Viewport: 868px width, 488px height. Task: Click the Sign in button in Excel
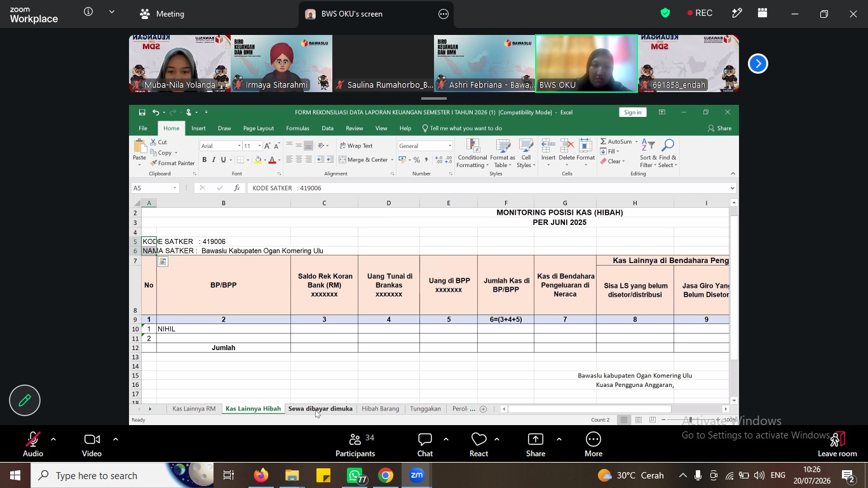point(632,112)
